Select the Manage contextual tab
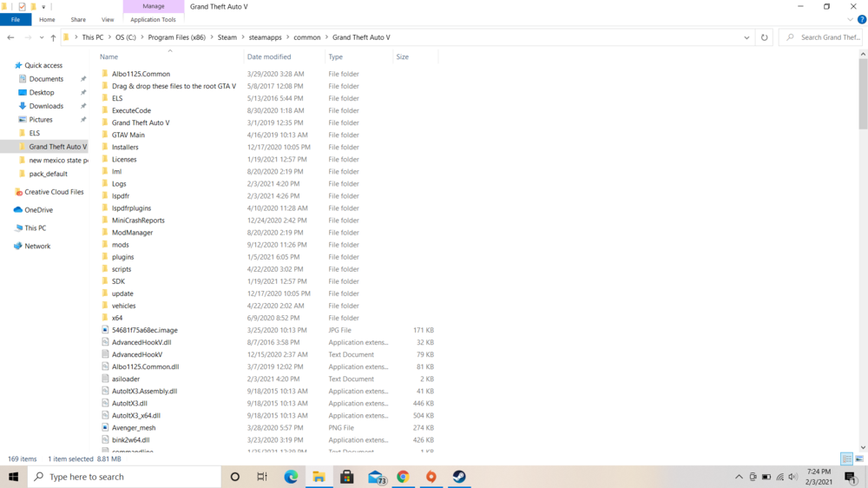 tap(154, 6)
